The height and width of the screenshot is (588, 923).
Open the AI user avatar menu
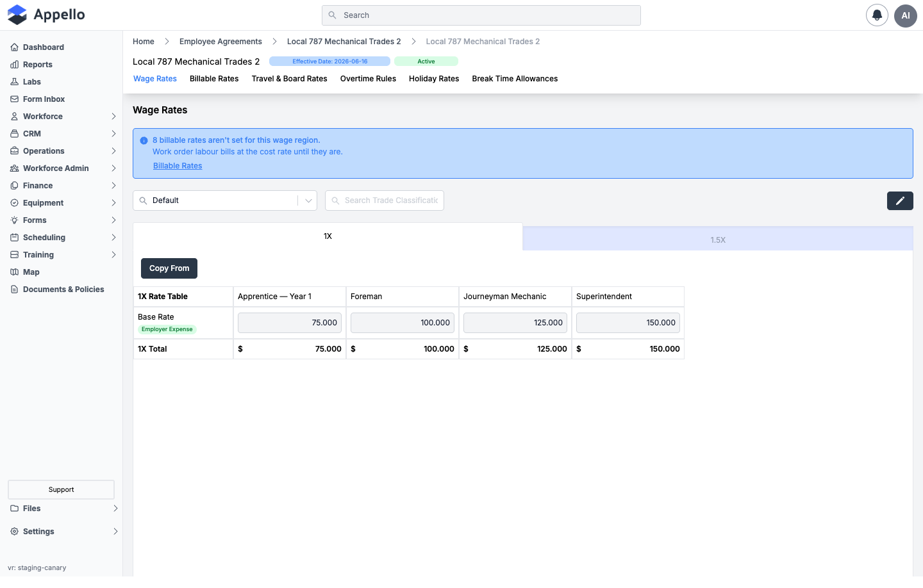point(906,15)
